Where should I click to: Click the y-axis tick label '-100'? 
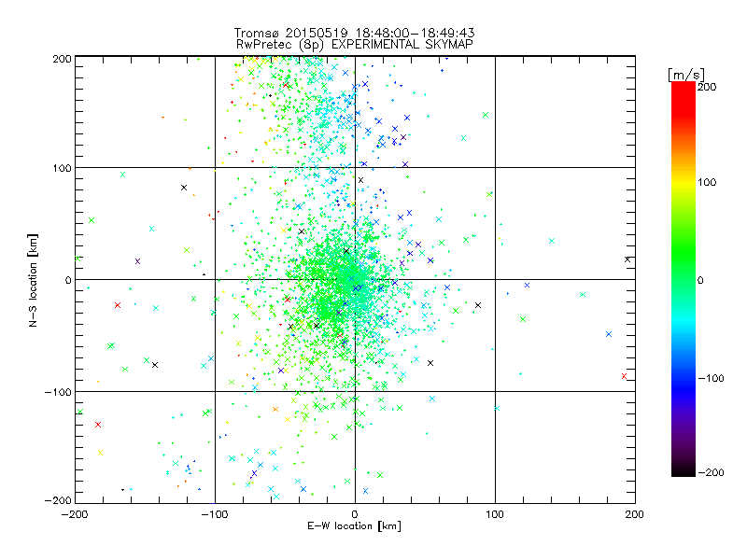click(58, 391)
